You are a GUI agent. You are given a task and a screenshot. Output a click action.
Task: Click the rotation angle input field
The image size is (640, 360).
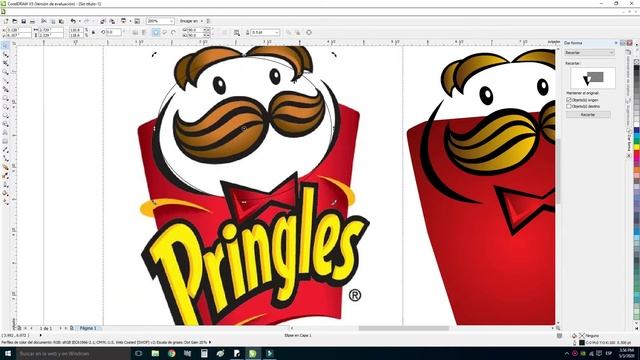point(114,32)
